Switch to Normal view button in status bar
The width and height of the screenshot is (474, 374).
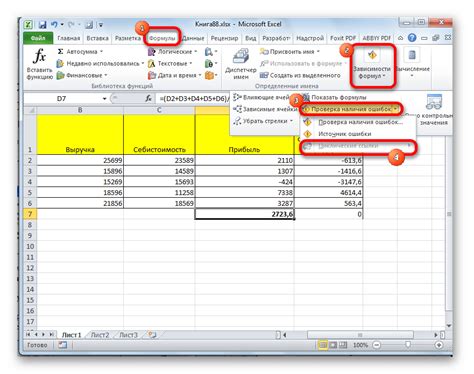pyautogui.click(x=322, y=345)
